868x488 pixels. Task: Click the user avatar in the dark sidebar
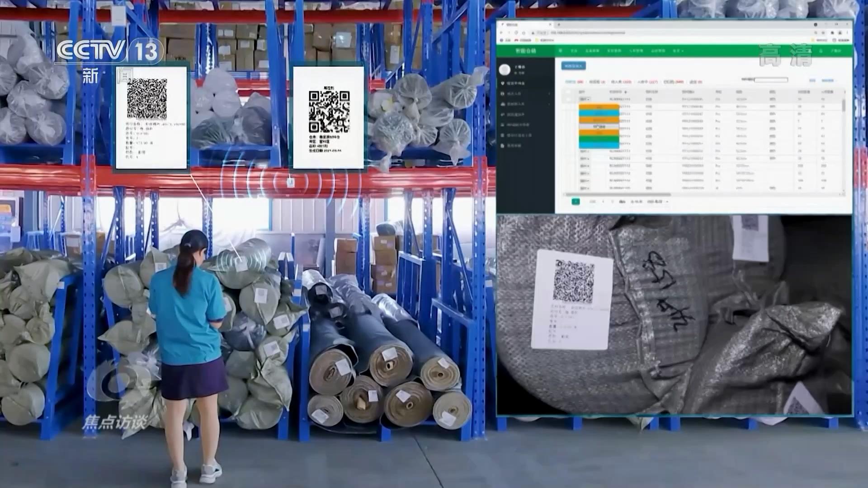tap(505, 70)
